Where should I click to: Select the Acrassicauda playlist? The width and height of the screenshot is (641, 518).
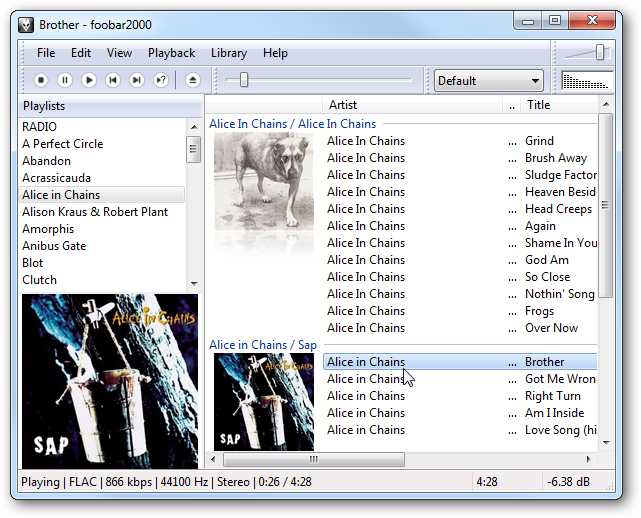tap(102, 178)
